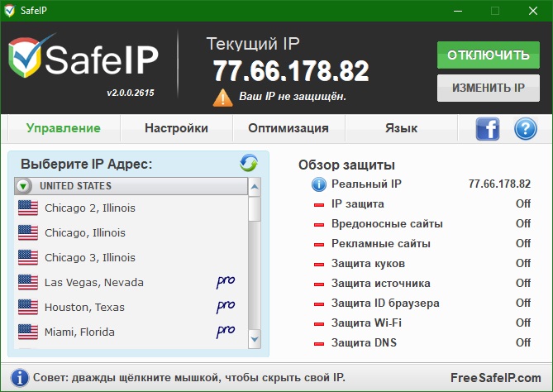Click the flag beside Miami, Florida
Viewport: 553px width, 392px height.
(x=28, y=332)
